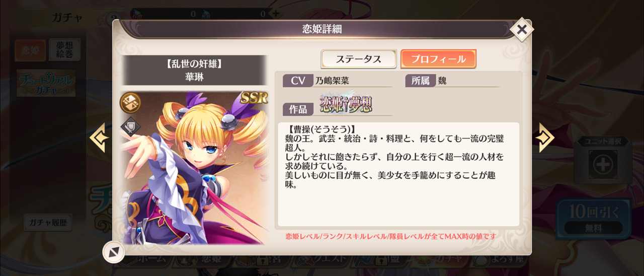Open the チュートリアルガチャ banner
Screen dimensions: 644x276
[46, 83]
